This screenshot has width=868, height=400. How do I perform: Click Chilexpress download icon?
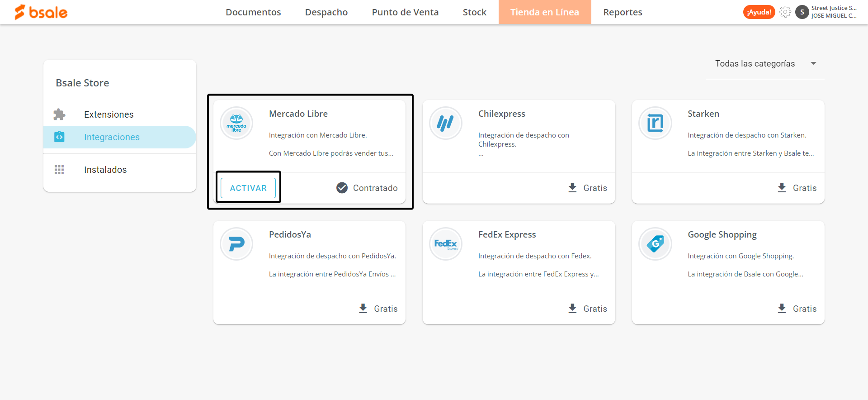[x=572, y=187]
